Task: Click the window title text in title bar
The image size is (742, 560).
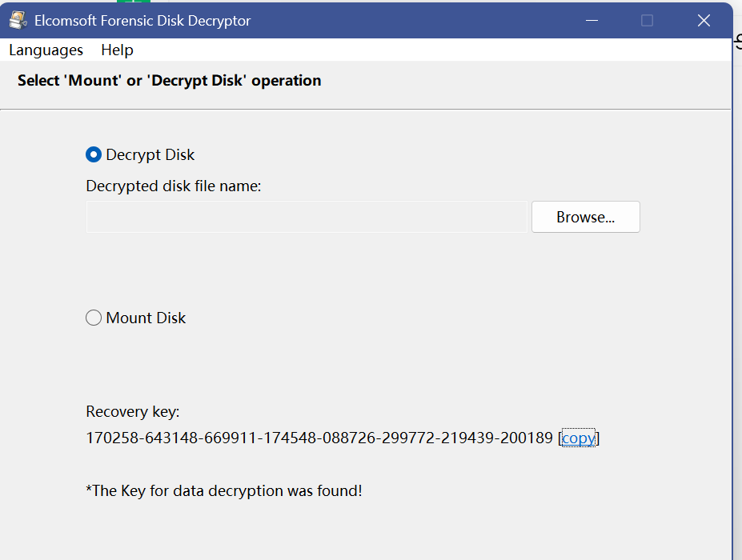Action: point(142,20)
